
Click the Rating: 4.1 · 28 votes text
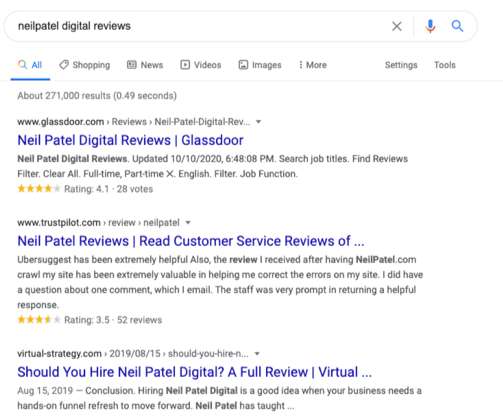coord(108,189)
